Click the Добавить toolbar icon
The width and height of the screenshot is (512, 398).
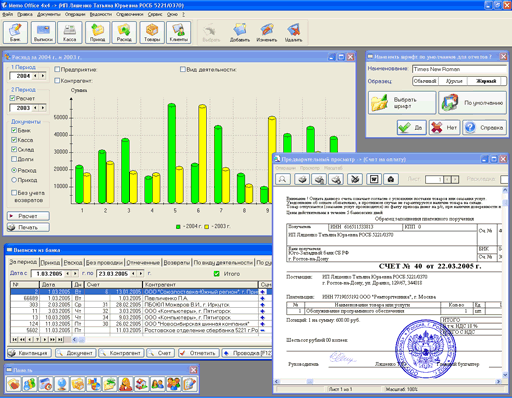[x=240, y=32]
